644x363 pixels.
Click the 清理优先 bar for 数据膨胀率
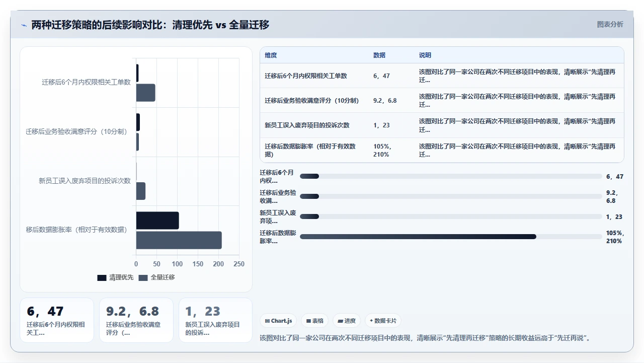coord(157,221)
